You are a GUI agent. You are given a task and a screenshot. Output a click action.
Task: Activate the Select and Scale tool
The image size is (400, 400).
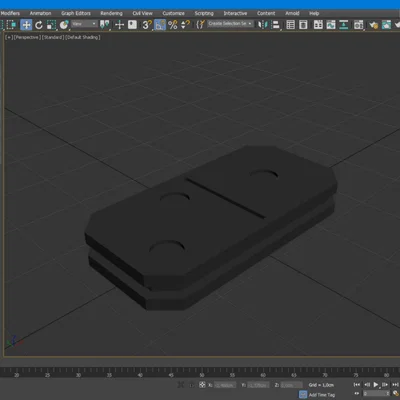[51, 25]
